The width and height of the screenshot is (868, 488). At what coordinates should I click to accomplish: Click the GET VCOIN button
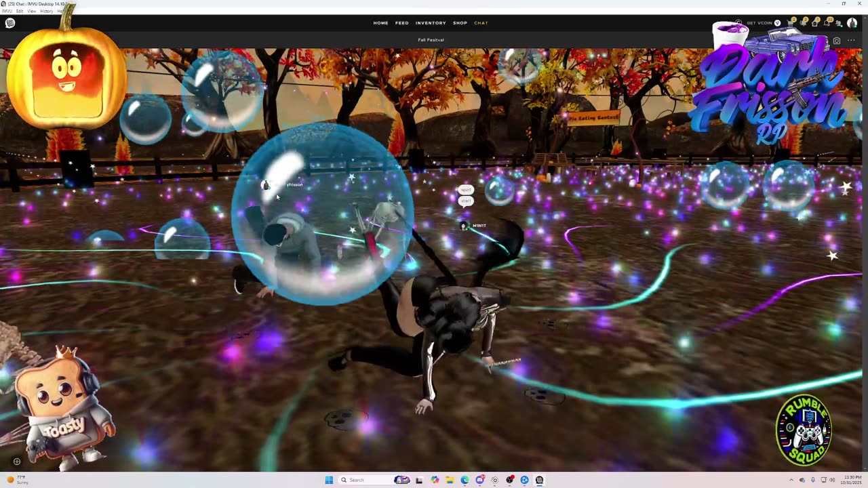763,23
